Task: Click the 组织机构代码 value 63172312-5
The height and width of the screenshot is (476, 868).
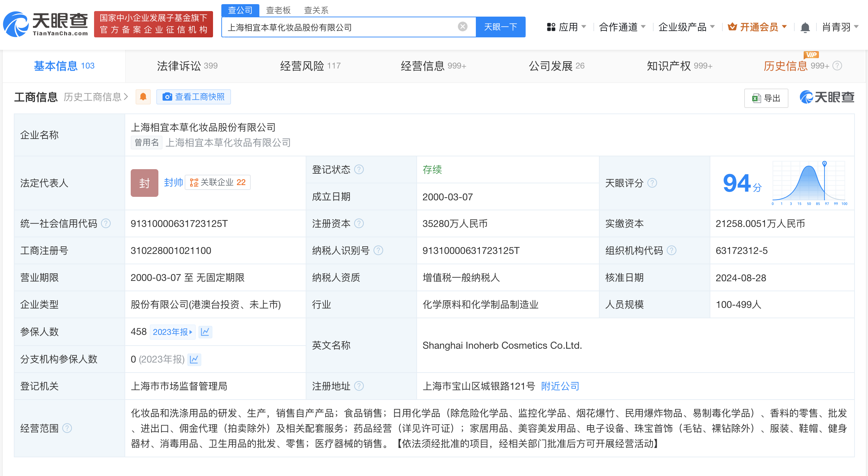Action: pyautogui.click(x=741, y=250)
